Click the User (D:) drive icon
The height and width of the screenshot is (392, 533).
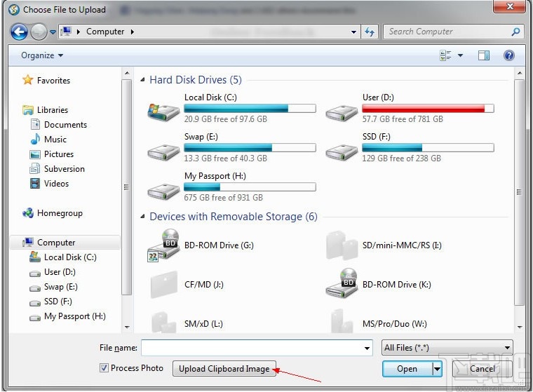tap(342, 112)
